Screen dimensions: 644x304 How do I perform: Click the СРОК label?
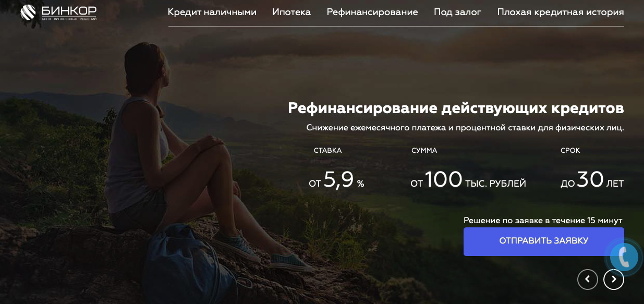pos(570,151)
